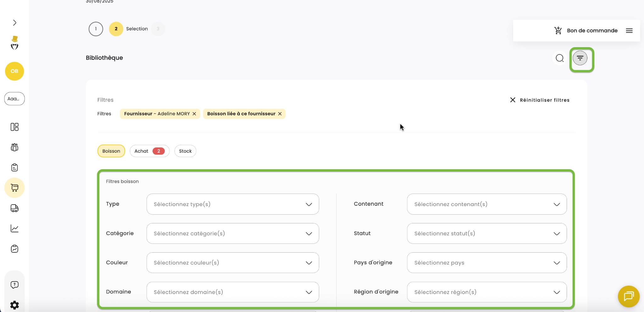The image size is (644, 312).
Task: Open the Type dropdown
Action: tap(233, 204)
